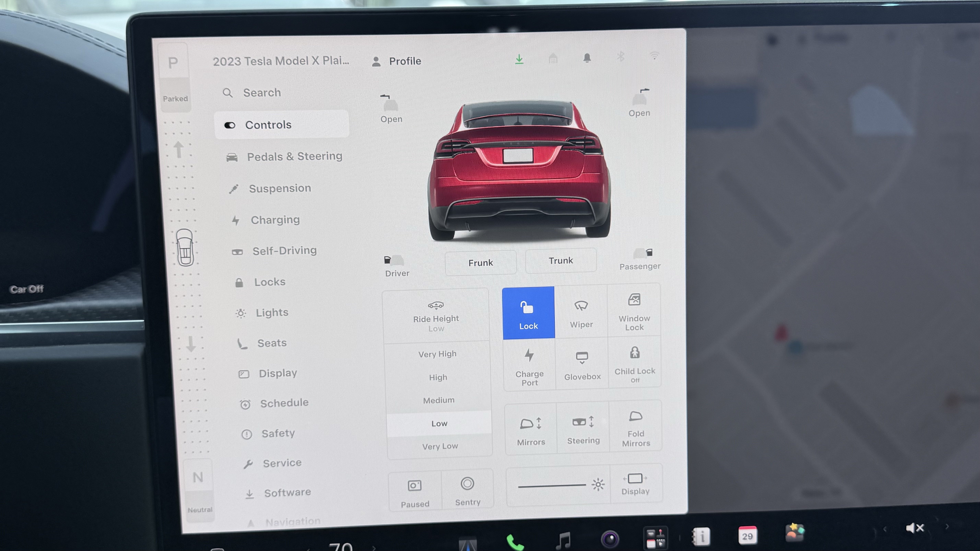This screenshot has width=980, height=551.
Task: Open the notifications bell icon
Action: [587, 58]
